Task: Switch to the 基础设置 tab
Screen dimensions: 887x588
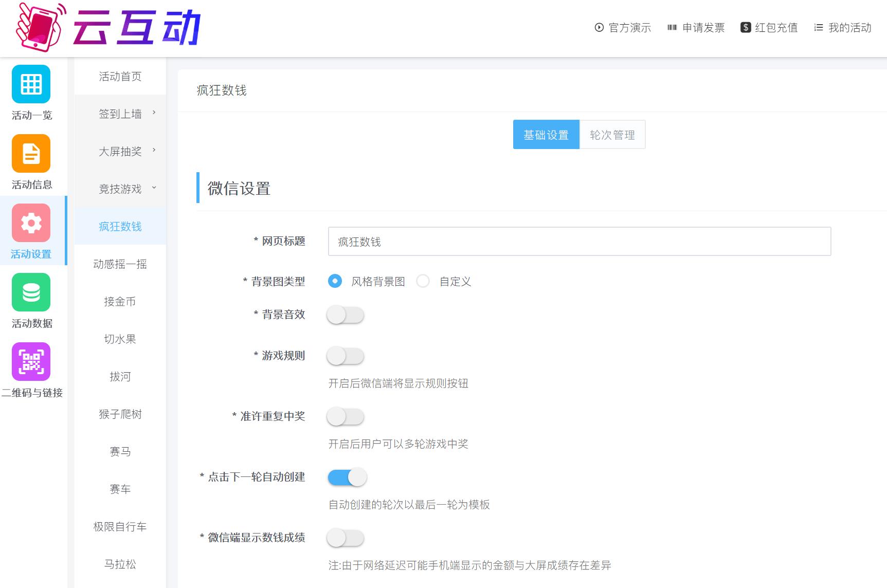Action: click(546, 135)
